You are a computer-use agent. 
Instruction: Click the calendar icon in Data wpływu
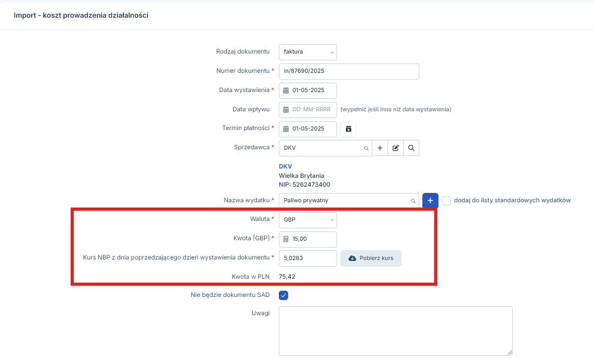tap(286, 110)
